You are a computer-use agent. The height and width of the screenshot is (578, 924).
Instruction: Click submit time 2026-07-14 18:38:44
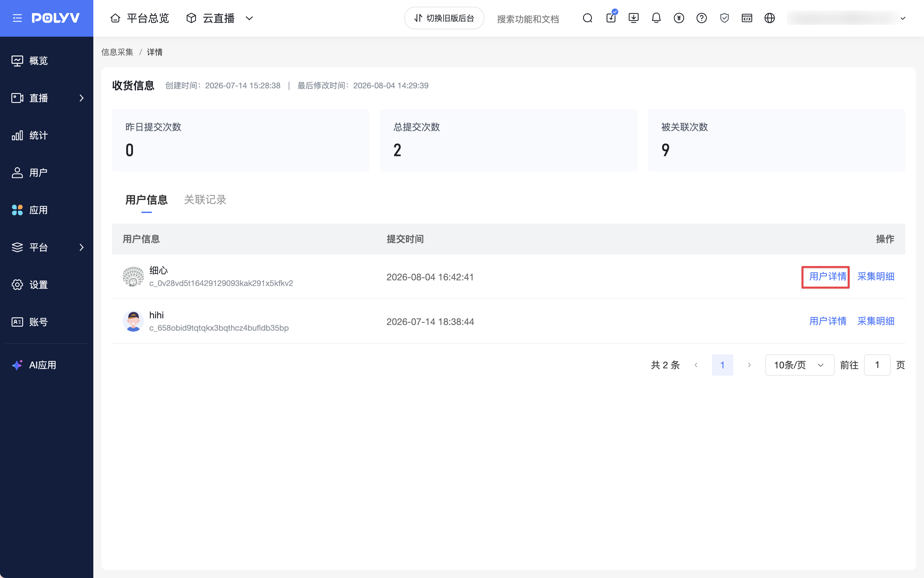(430, 322)
